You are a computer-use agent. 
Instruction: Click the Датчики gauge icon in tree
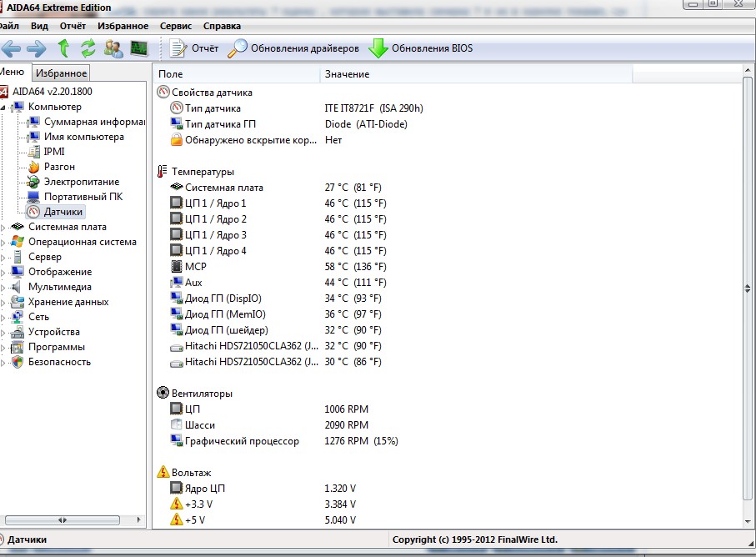pyautogui.click(x=33, y=212)
